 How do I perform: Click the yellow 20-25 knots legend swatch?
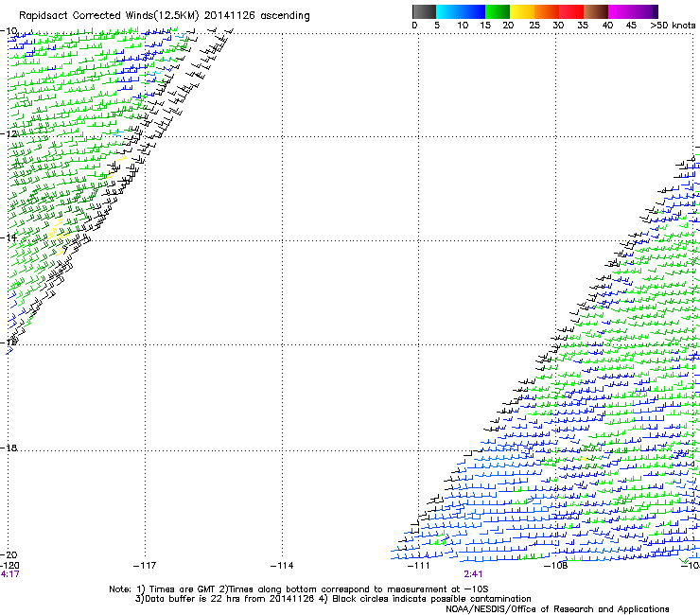pos(522,11)
